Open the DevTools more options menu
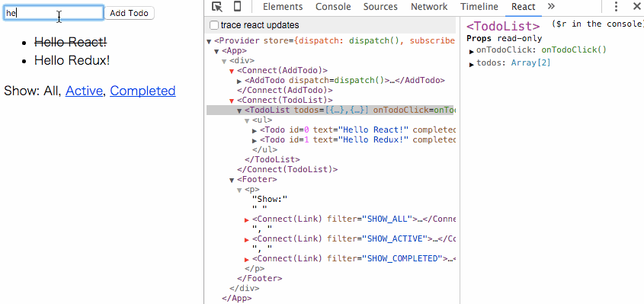 [x=616, y=7]
